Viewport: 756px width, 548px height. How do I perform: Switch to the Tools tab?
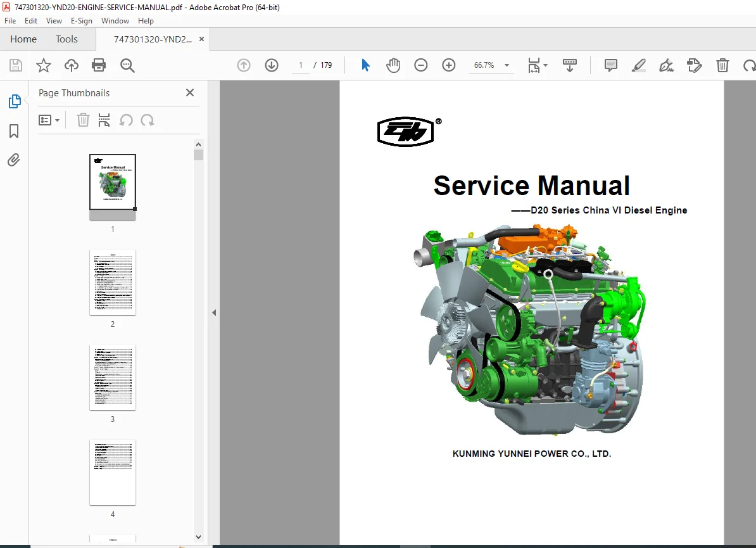click(x=66, y=39)
